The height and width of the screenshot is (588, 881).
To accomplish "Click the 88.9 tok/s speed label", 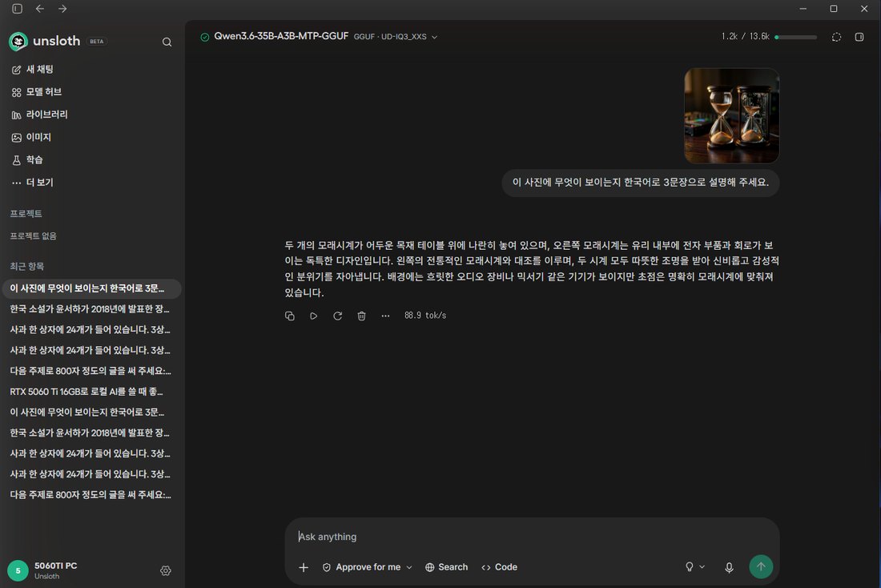I will click(425, 316).
